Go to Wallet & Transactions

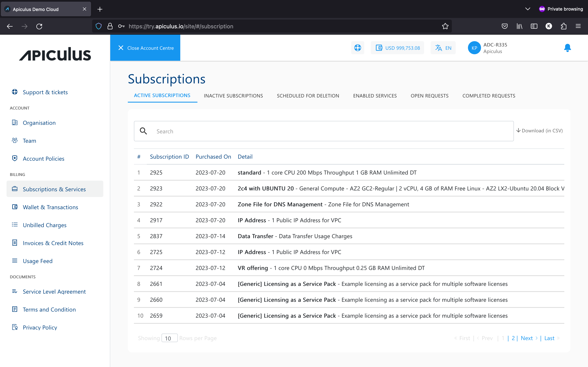tap(50, 207)
